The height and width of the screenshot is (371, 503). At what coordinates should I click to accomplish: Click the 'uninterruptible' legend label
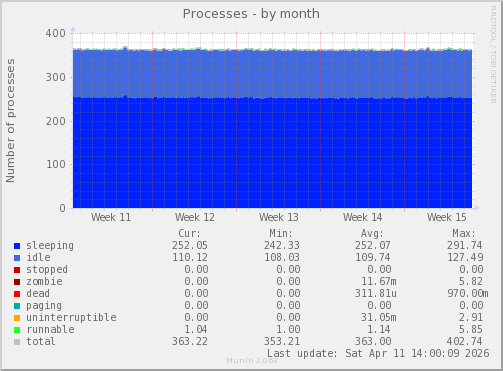click(x=71, y=318)
